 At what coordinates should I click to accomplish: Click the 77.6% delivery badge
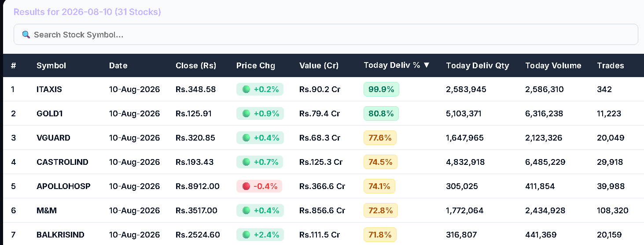[380, 137]
